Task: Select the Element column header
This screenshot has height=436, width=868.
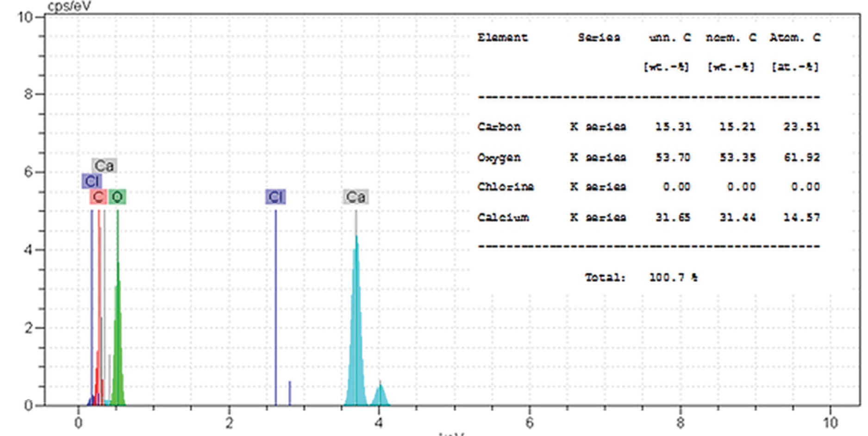Action: pyautogui.click(x=502, y=37)
